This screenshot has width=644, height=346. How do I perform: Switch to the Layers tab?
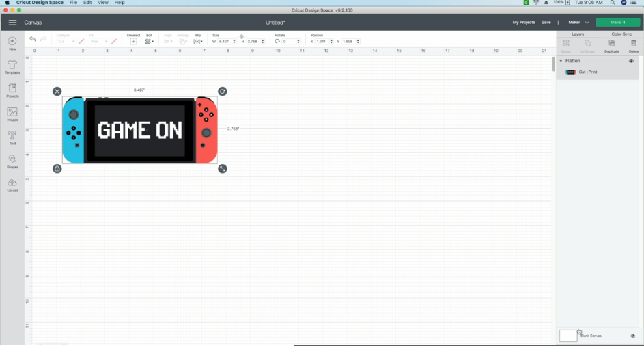click(x=578, y=34)
